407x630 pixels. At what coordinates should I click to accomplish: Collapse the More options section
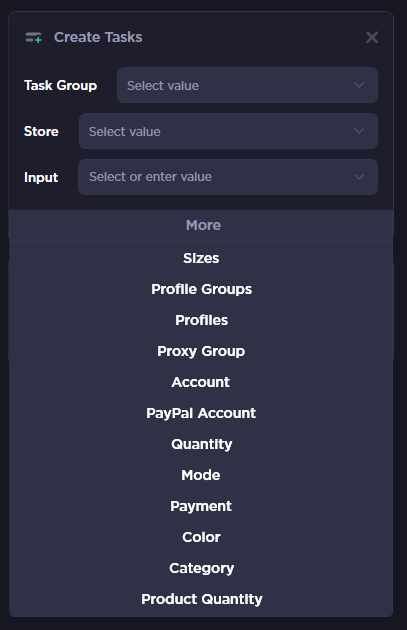[x=201, y=225]
